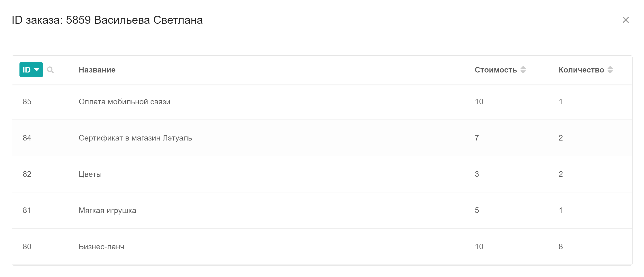Viewport: 644px width, 277px height.
Task: Click ID cell 81
Action: coord(27,211)
